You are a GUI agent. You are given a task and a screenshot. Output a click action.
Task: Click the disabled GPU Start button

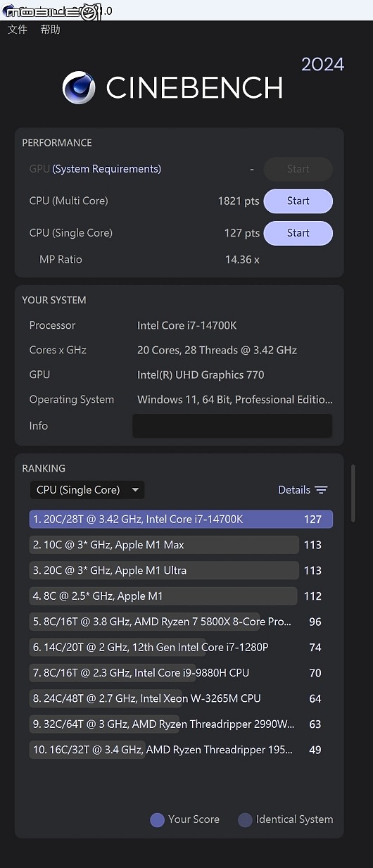click(x=298, y=169)
